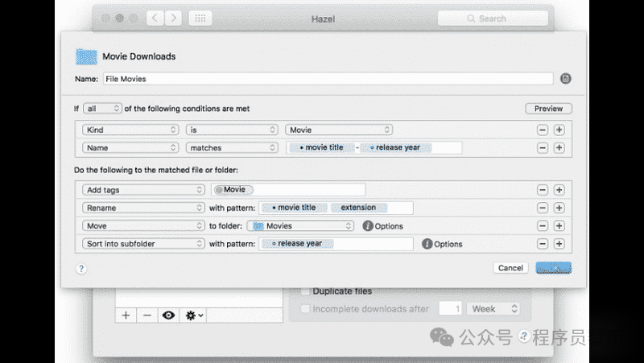Image resolution: width=644 pixels, height=363 pixels.
Task: Open the Add tags action dropdown
Action: coord(143,190)
